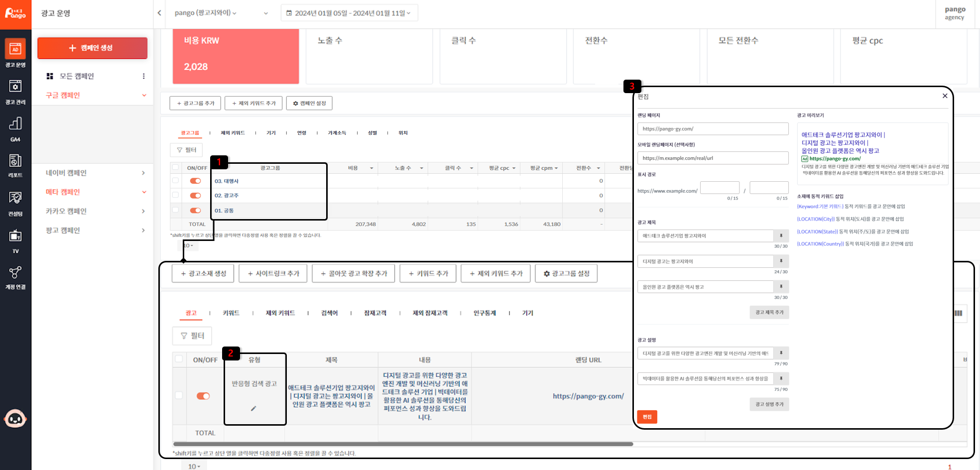This screenshot has height=470, width=980.
Task: Open the 평균 cpm column dropdown
Action: [x=556, y=168]
